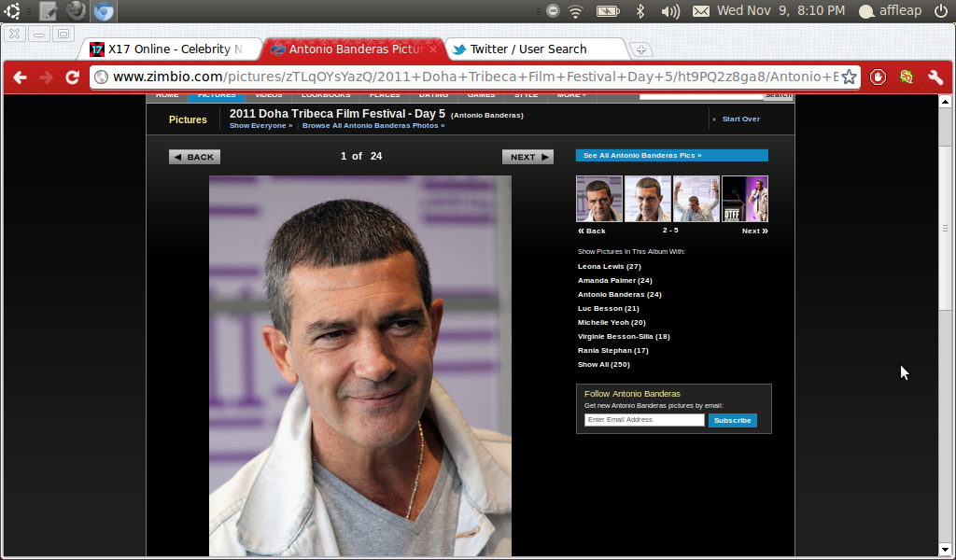Filter album by Virginie Besson-Silla (18)
This screenshot has width=956, height=560.
click(624, 336)
